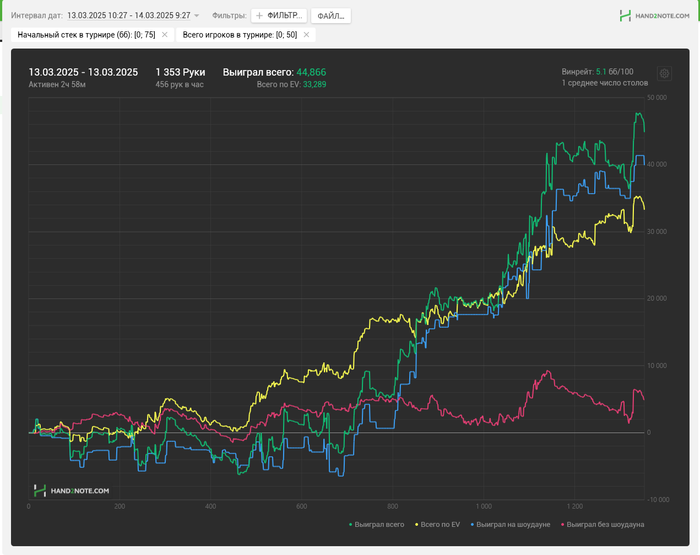
Task: Click the Винрейт 5.1 бб/100 text
Action: coord(597,71)
